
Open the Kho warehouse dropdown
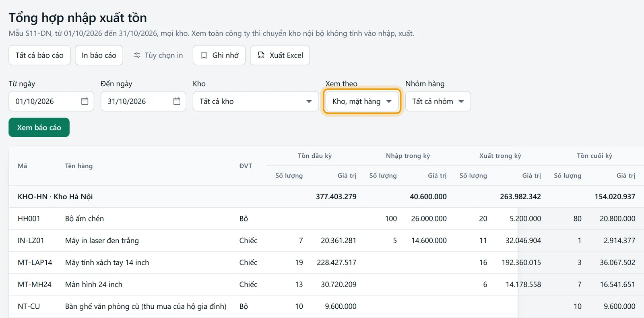click(x=256, y=101)
